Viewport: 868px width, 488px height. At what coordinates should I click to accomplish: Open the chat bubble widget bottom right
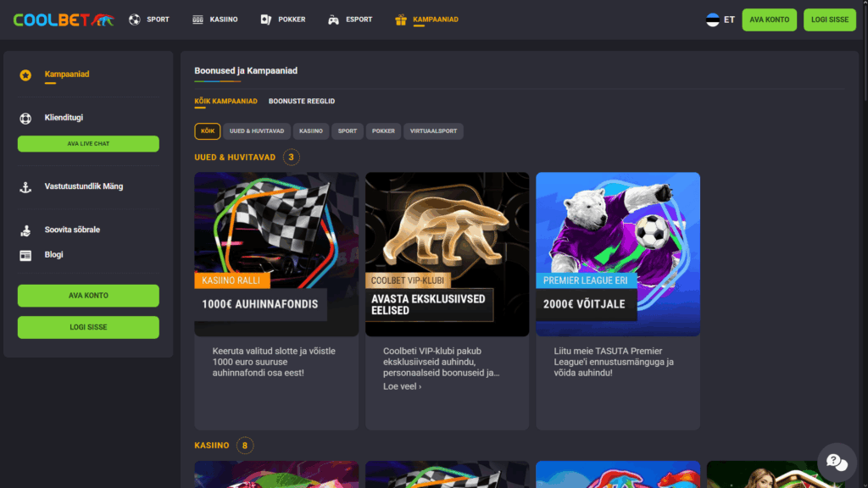pos(837,463)
